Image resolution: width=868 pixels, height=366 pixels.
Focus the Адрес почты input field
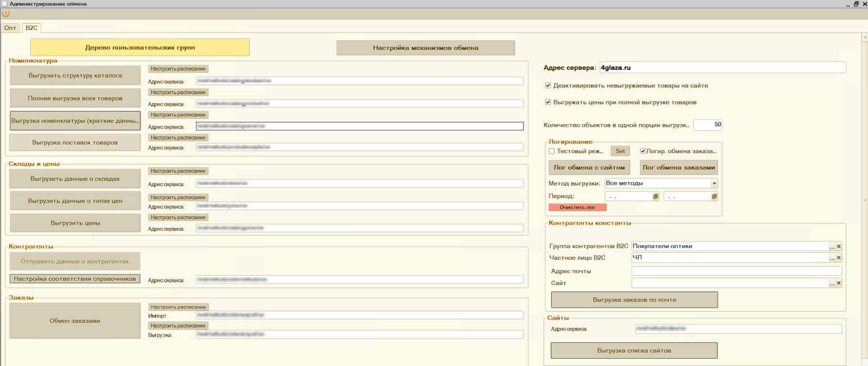(737, 271)
